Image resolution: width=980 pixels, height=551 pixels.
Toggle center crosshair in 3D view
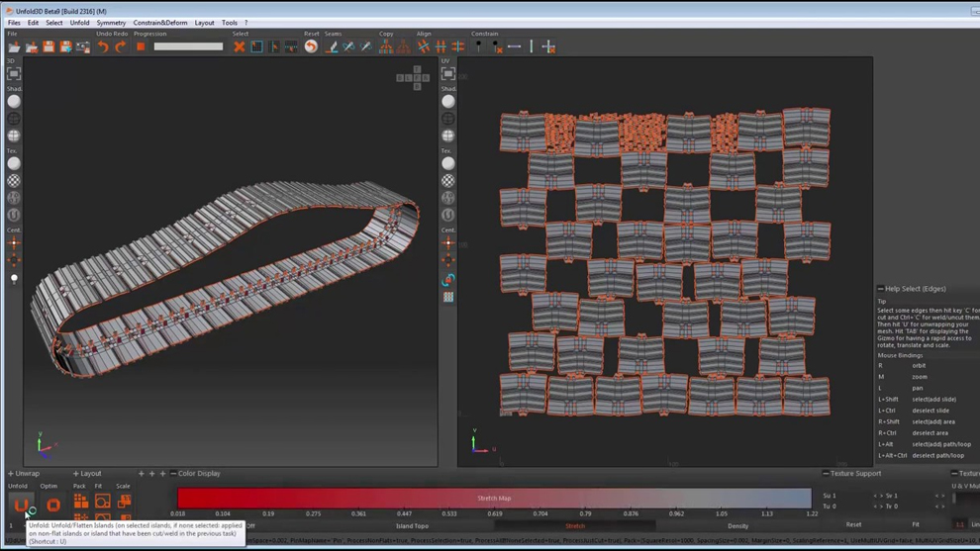click(x=14, y=243)
